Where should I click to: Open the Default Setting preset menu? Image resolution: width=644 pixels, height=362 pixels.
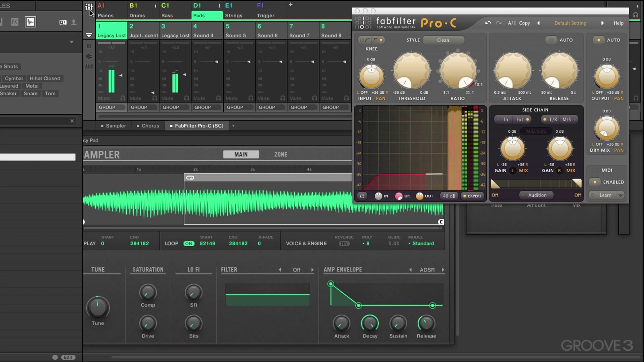point(570,23)
